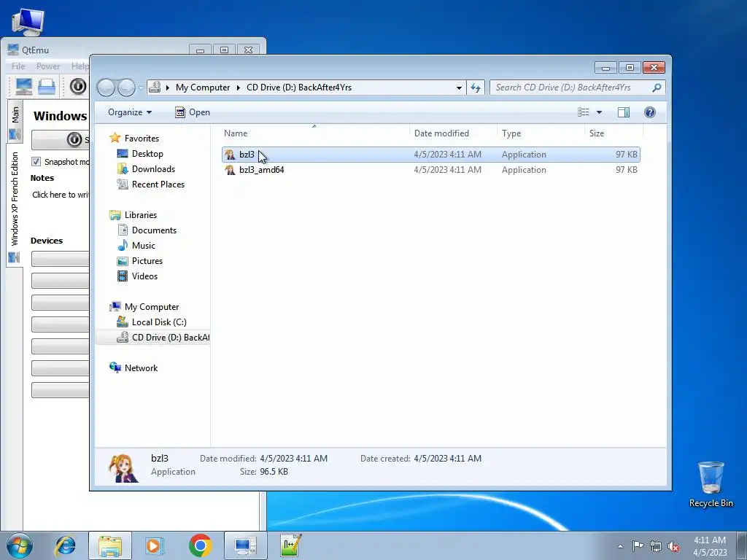Image resolution: width=747 pixels, height=560 pixels.
Task: Open Notepad++ from taskbar
Action: point(290,545)
